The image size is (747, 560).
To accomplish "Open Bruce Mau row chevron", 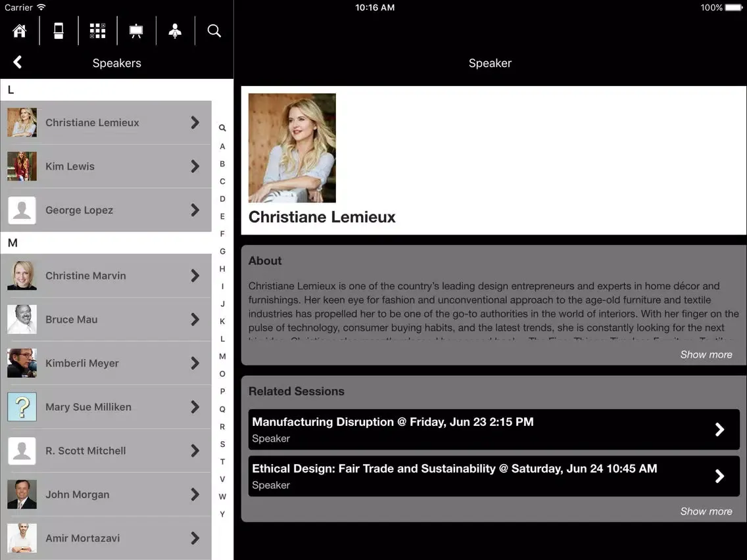I will [x=195, y=319].
